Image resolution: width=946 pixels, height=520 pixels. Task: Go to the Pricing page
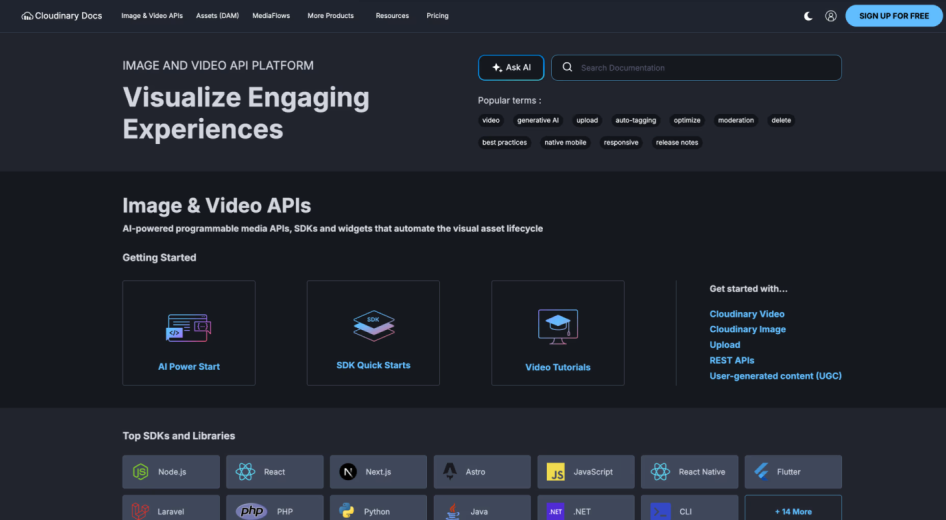click(x=437, y=16)
